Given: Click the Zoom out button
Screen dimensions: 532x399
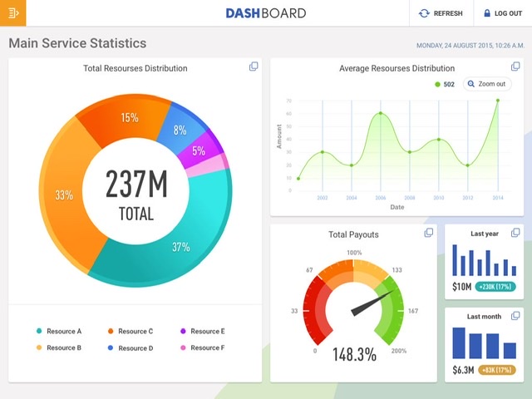Looking at the screenshot, I should point(487,84).
